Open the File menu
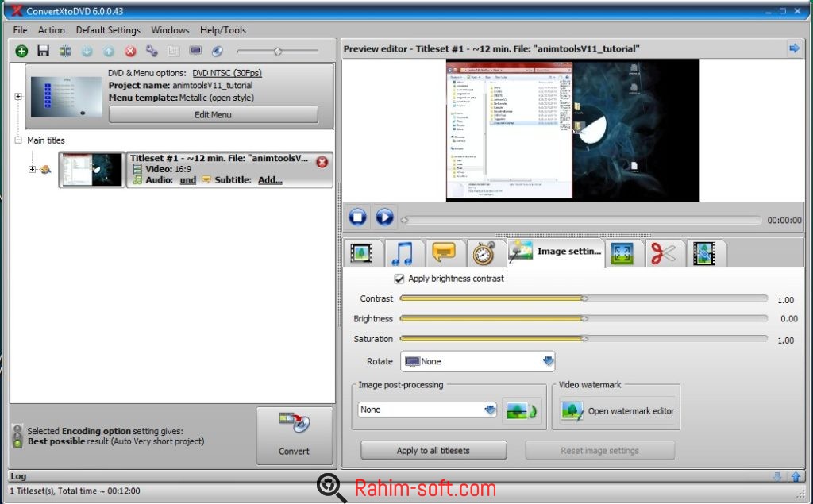The image size is (813, 504). pyautogui.click(x=20, y=30)
